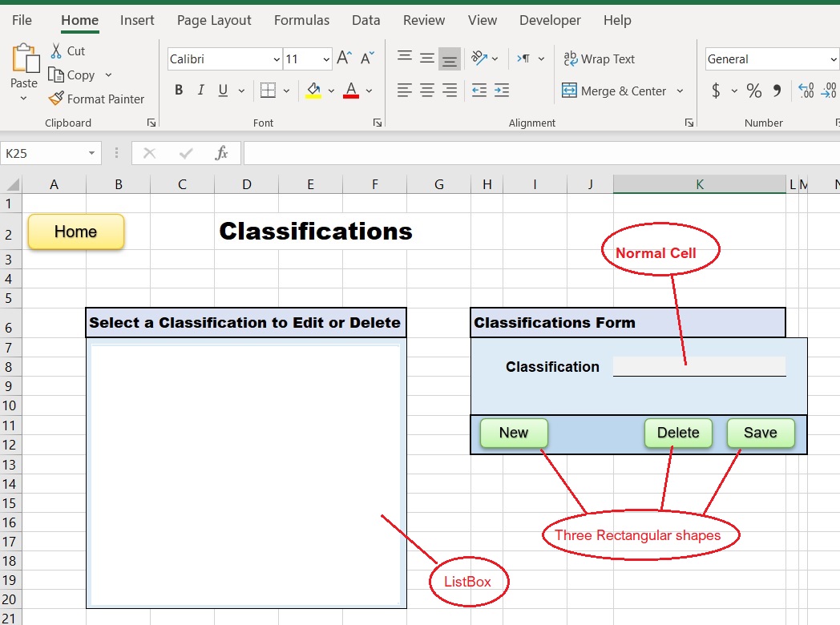Click the yellow Home button on the sheet
This screenshot has width=840, height=625.
[76, 232]
